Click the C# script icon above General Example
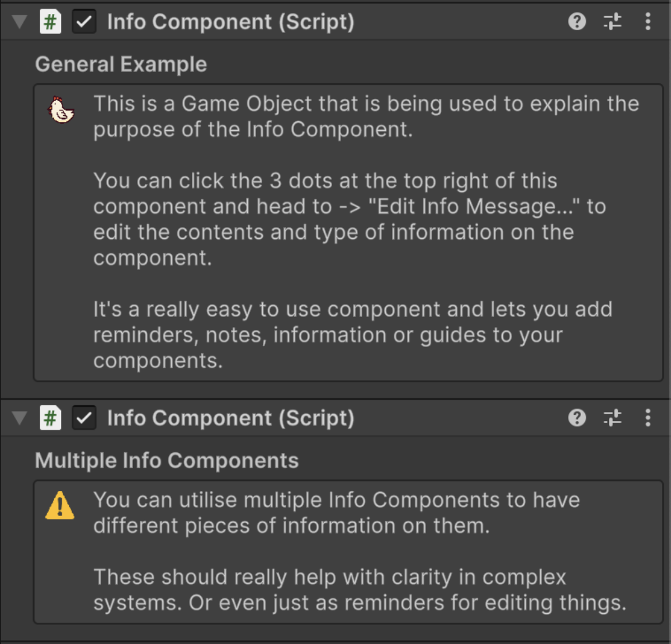 (50, 22)
